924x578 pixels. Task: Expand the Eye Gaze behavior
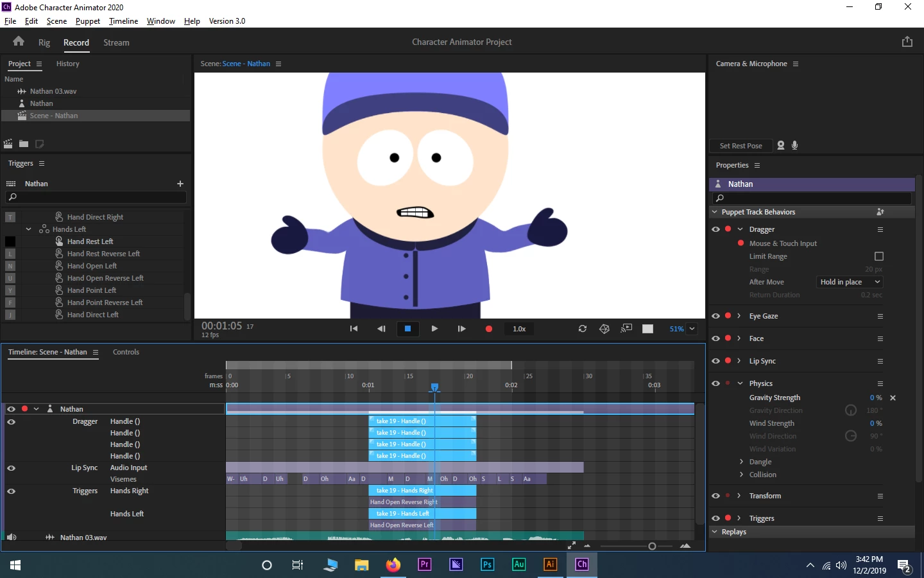coord(739,316)
